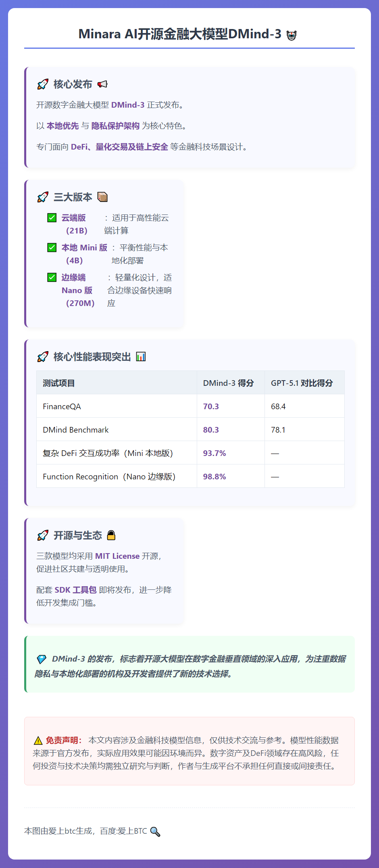Screen dimensions: 379x868
Task: Click the 平衡性能与本地化部署 description
Action: pos(140,254)
